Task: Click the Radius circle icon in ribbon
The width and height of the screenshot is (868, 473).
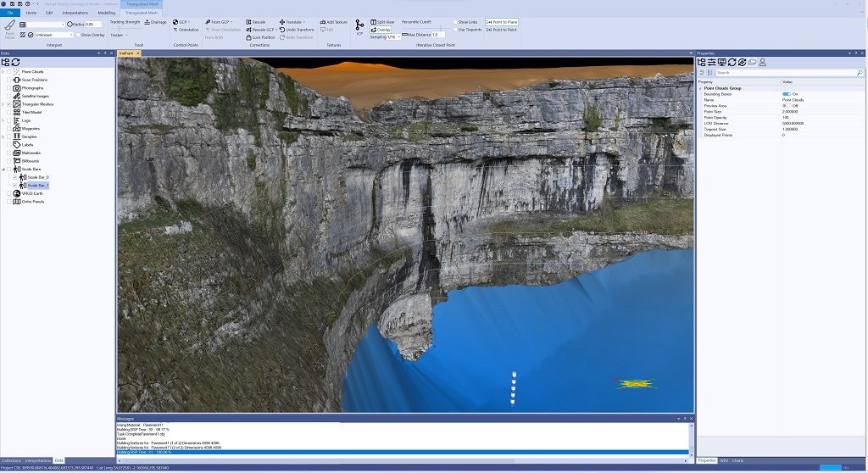Action: [x=70, y=25]
